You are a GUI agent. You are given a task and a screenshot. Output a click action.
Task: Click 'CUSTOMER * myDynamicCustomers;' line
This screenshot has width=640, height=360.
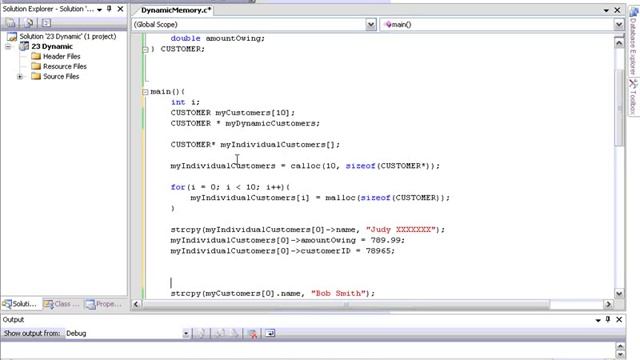(245, 123)
